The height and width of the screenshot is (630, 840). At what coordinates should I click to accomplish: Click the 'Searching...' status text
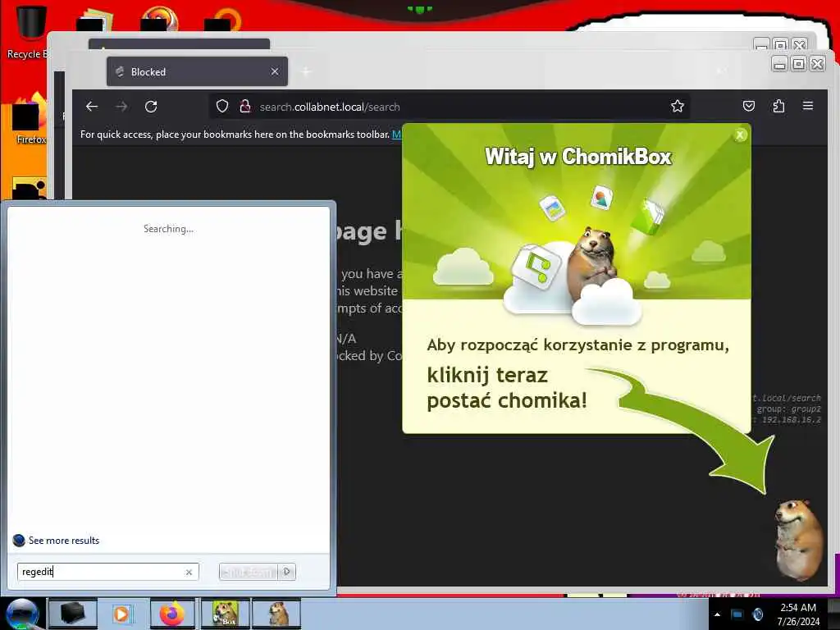168,229
